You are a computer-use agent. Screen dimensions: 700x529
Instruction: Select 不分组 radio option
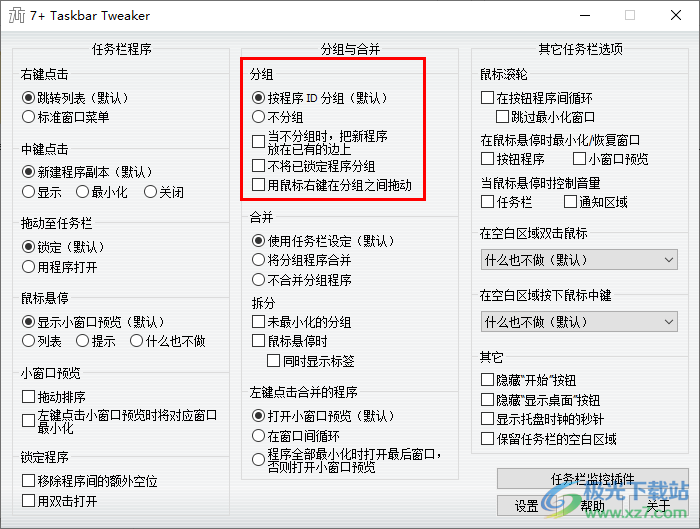[258, 117]
